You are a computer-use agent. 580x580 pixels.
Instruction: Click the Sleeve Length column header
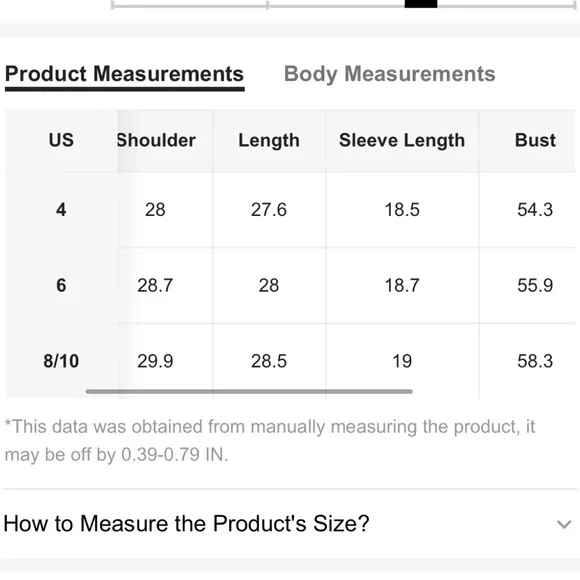coord(402,140)
